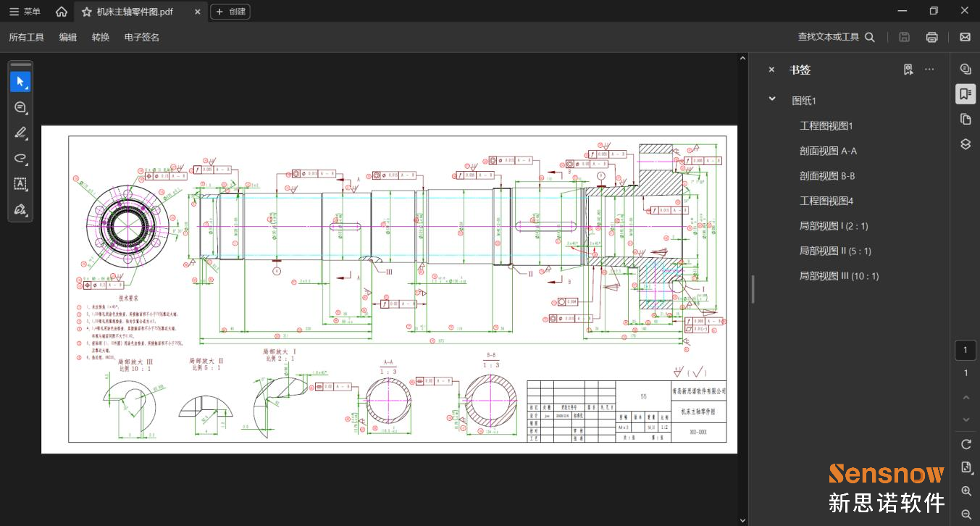Click the zoom in magnifier icon
The height and width of the screenshot is (526, 980).
coord(966,491)
